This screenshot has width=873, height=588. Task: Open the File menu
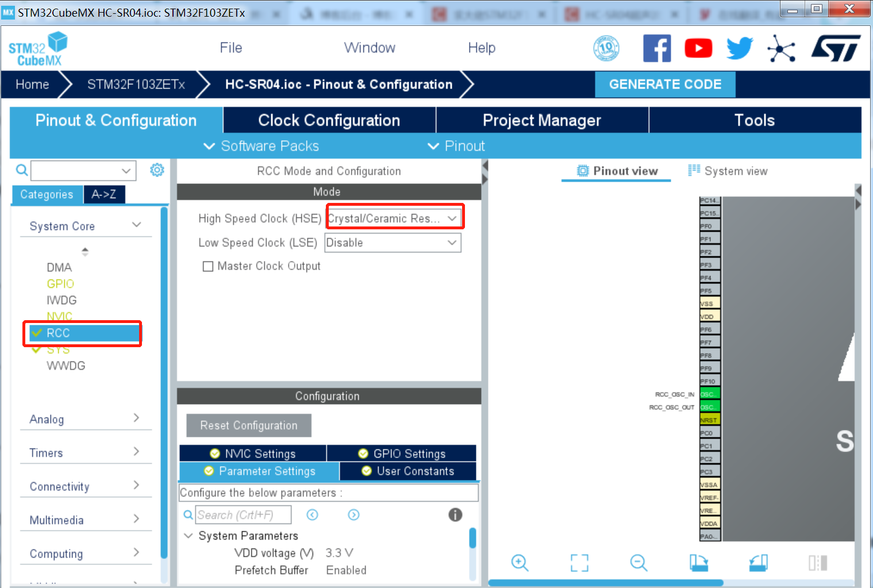[231, 48]
